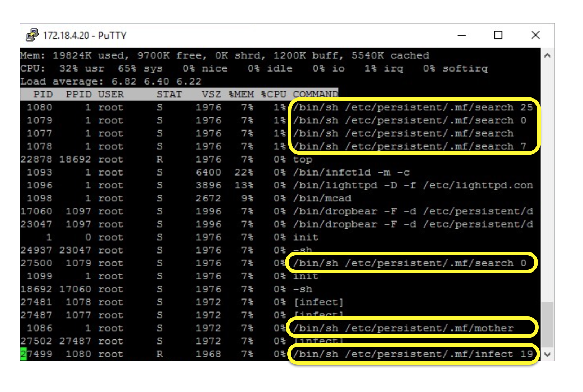Click the CPU: 32% usr line

[254, 68]
